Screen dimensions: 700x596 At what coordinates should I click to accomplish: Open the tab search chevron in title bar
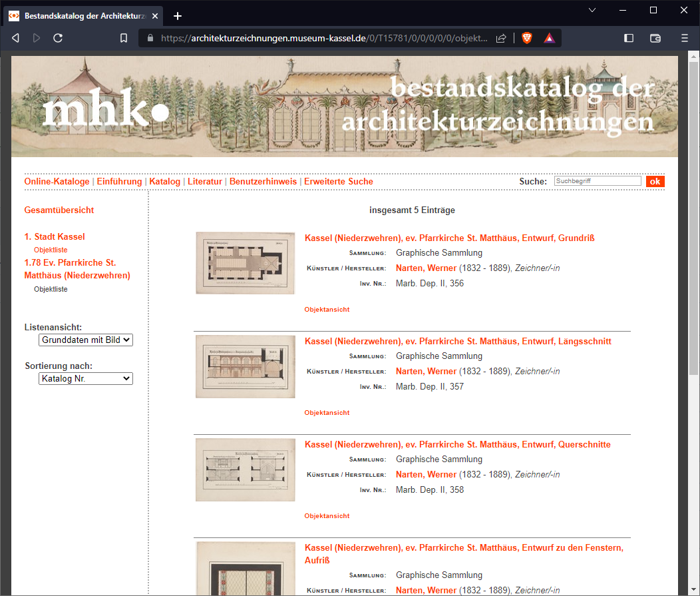click(592, 10)
